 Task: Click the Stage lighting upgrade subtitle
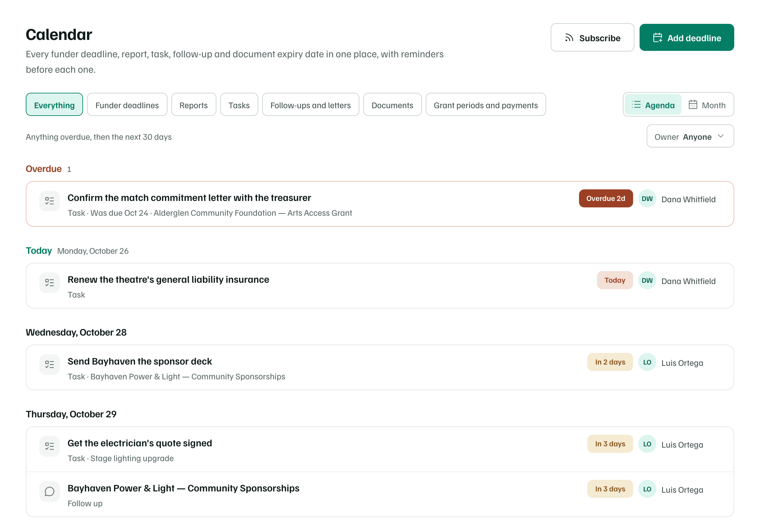pyautogui.click(x=132, y=458)
